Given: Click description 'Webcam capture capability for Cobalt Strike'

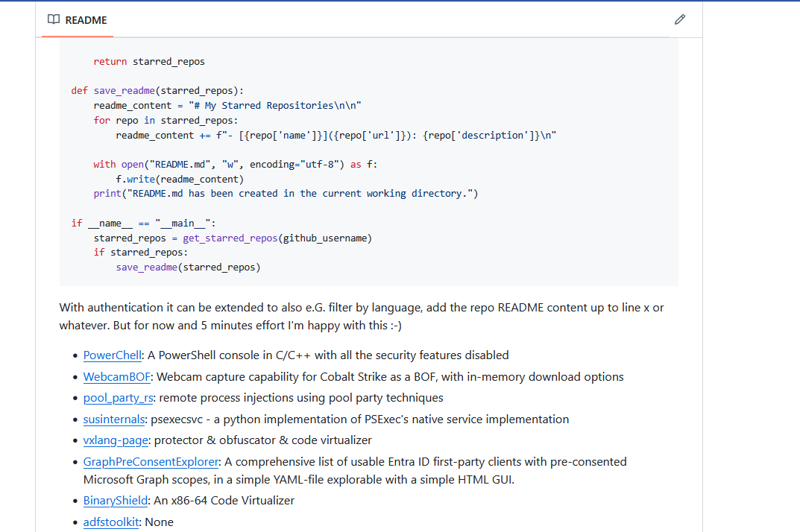Looking at the screenshot, I should pos(390,377).
